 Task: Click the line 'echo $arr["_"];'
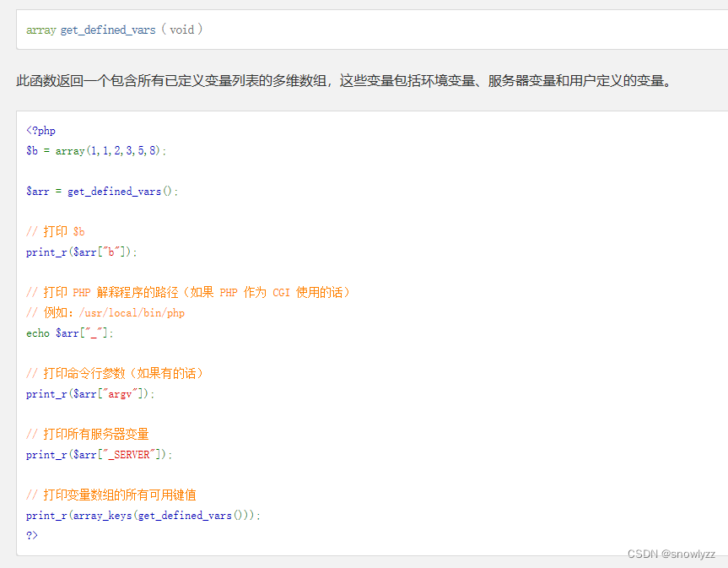70,333
